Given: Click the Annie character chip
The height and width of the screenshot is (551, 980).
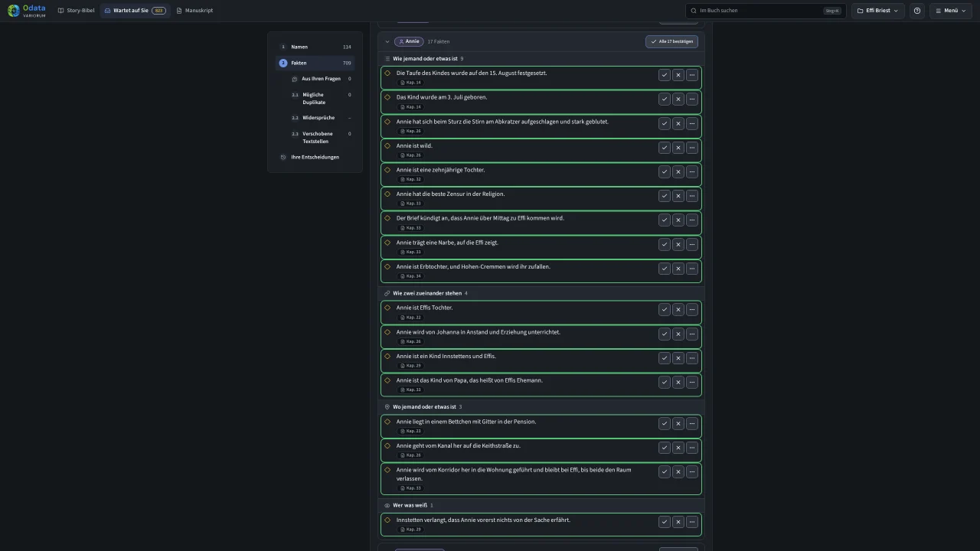Looking at the screenshot, I should [x=409, y=41].
